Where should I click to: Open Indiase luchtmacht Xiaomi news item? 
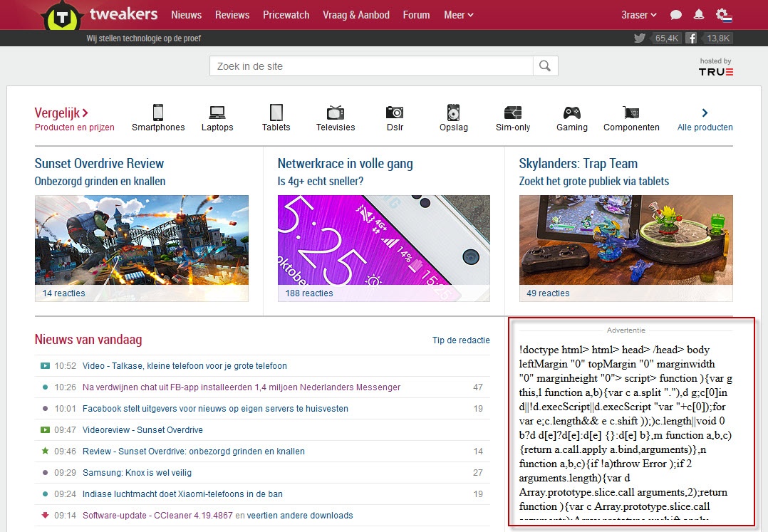(x=182, y=494)
